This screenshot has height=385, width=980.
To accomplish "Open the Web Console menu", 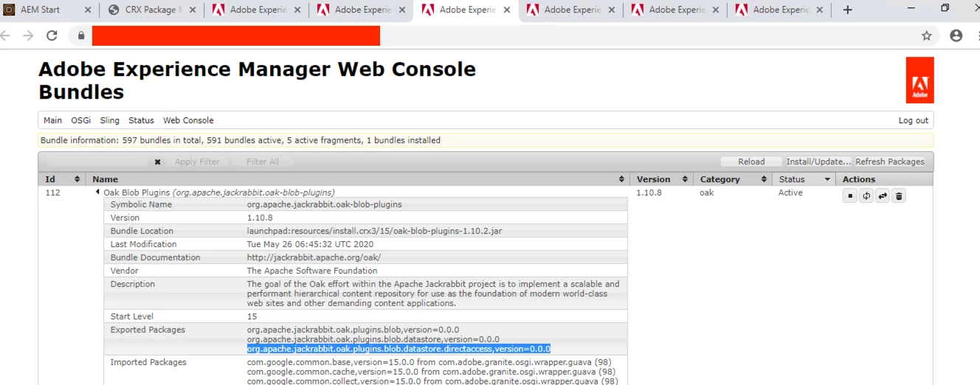I will (188, 120).
